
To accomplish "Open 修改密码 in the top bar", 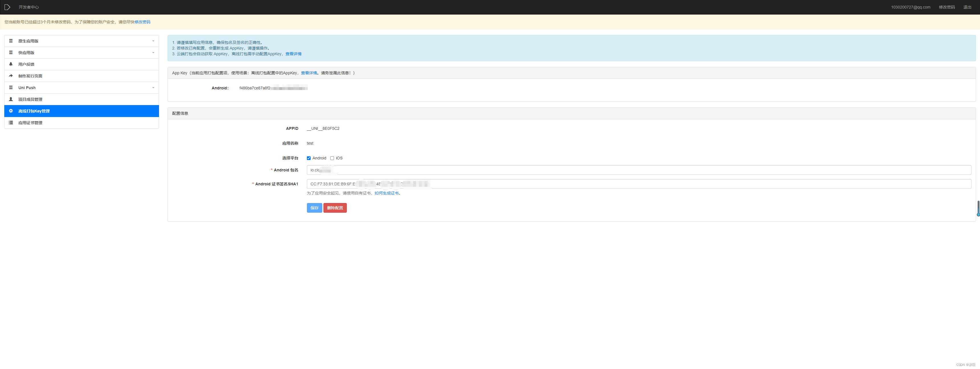I will [x=947, y=7].
